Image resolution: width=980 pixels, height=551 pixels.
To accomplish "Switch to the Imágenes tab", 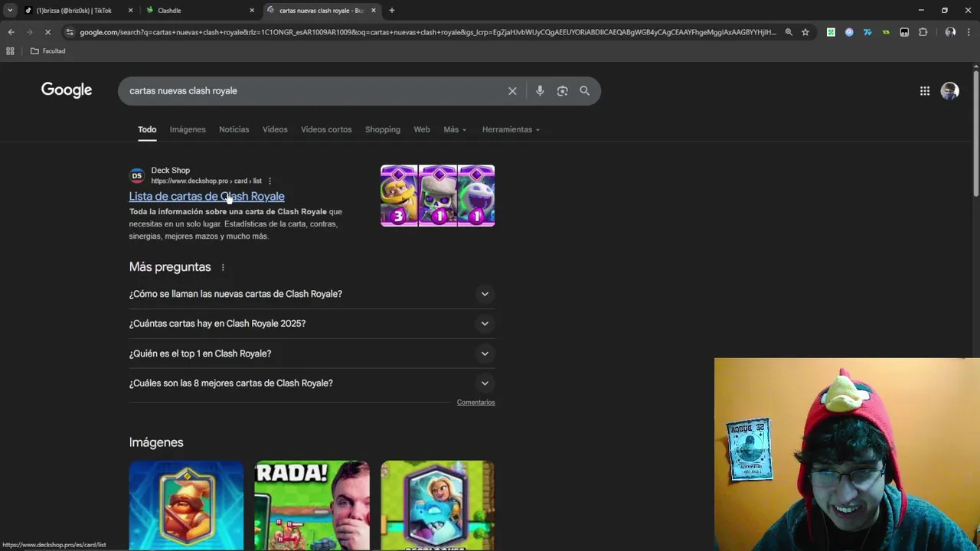I will click(188, 129).
